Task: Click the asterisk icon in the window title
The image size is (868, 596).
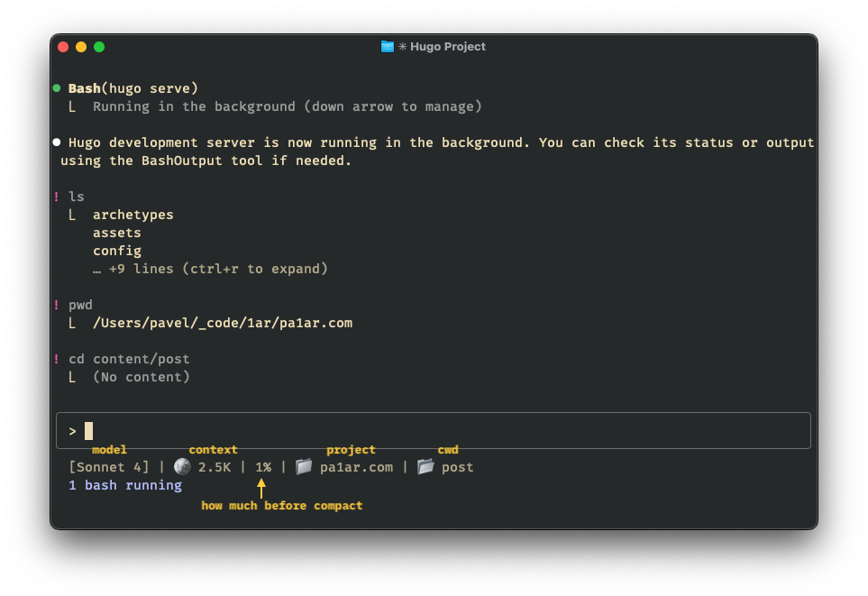Action: (x=405, y=46)
